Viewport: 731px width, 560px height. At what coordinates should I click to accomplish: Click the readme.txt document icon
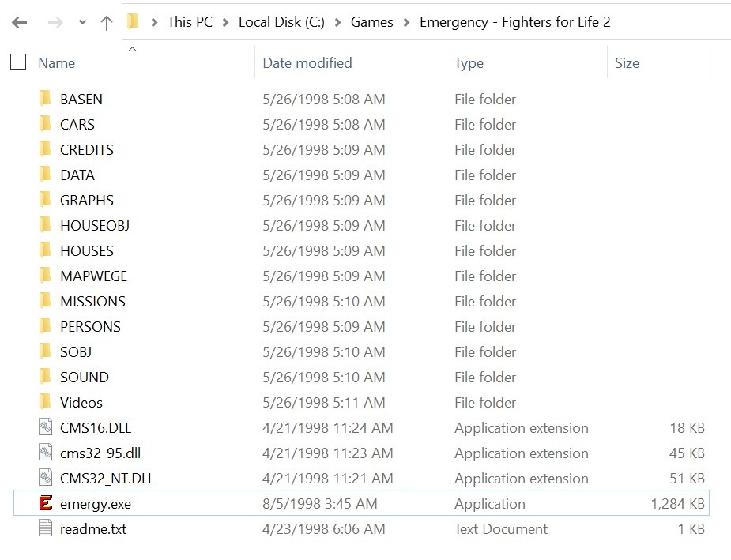[x=45, y=528]
